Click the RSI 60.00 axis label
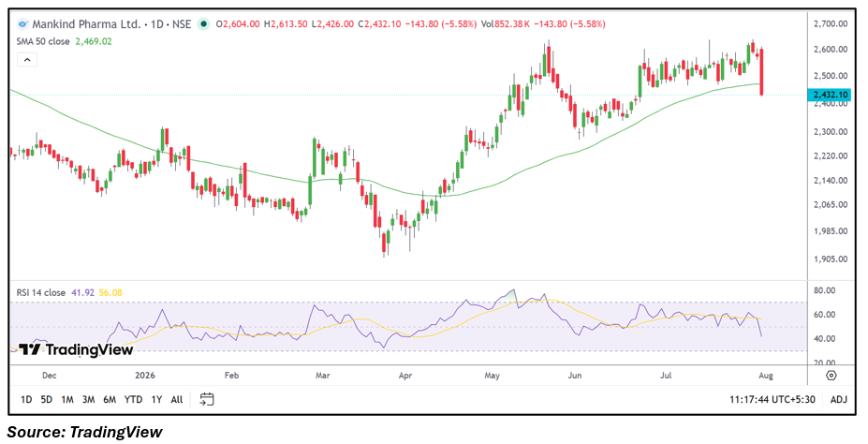Image resolution: width=868 pixels, height=444 pixels. [x=825, y=315]
